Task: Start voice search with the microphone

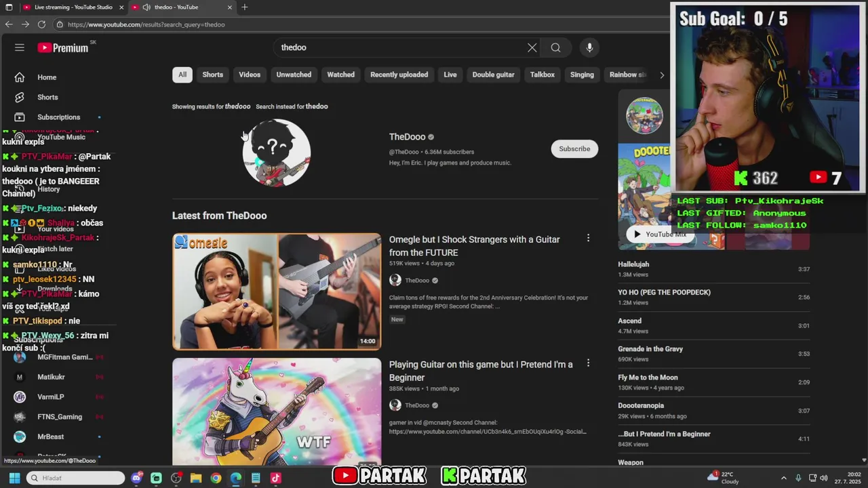Action: pos(589,47)
